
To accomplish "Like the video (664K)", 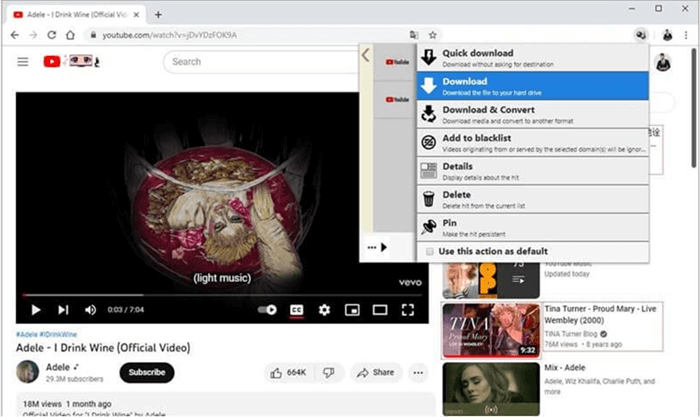I will 288,373.
